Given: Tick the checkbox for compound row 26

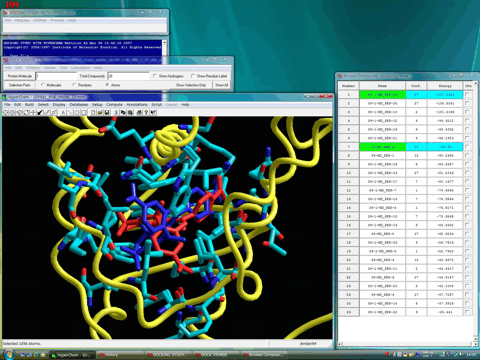Looking at the screenshot, I should [x=467, y=312].
